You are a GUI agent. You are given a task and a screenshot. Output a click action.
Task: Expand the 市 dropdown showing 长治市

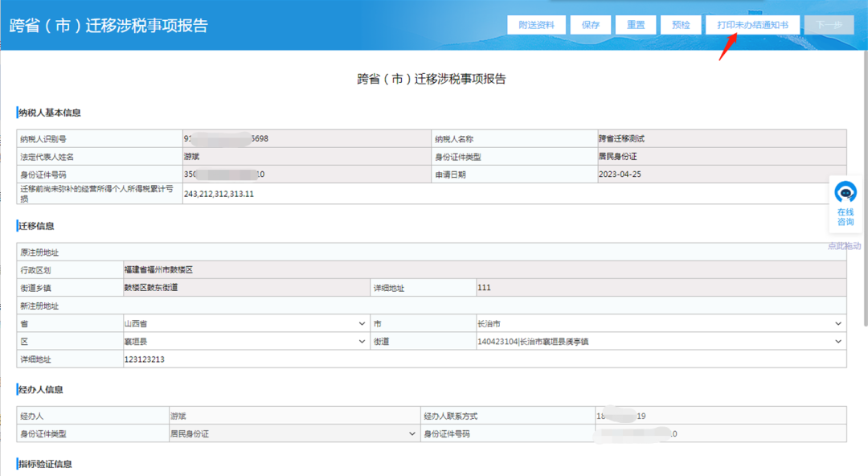pyautogui.click(x=661, y=323)
